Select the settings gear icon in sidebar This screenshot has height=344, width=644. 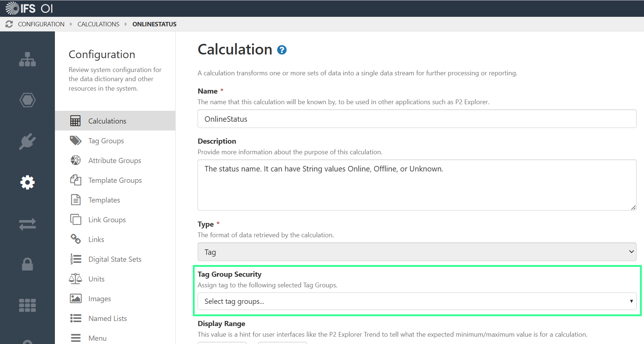click(27, 182)
